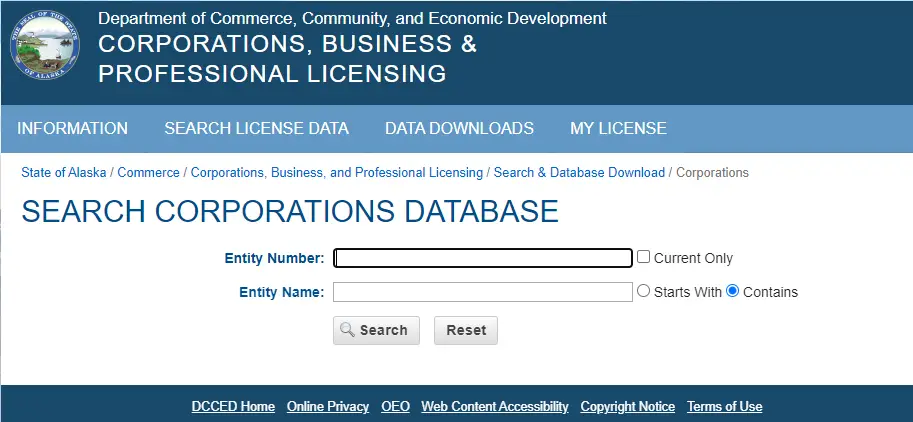The image size is (913, 422).
Task: Open the INFORMATION menu
Action: pyautogui.click(x=72, y=129)
